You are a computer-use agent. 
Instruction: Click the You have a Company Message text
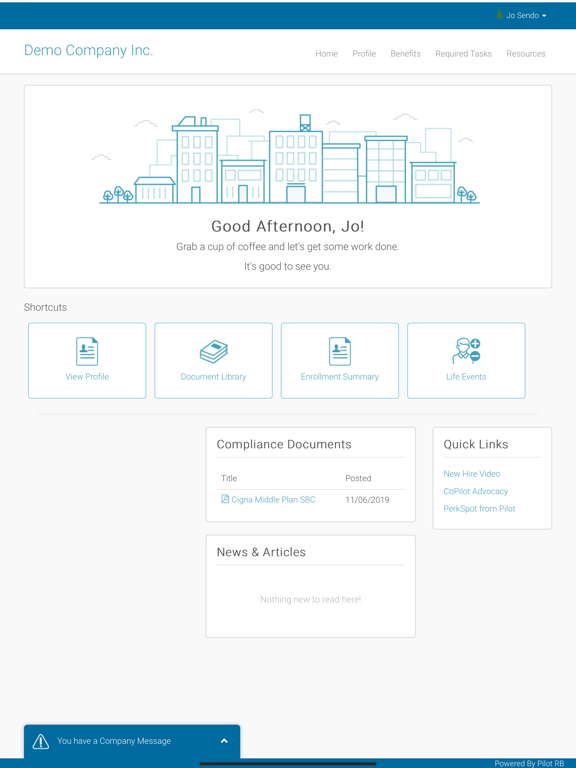[114, 741]
